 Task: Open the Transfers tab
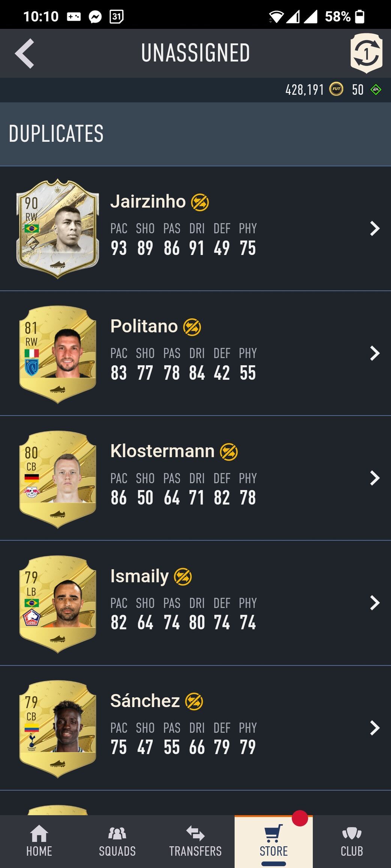coord(195,841)
